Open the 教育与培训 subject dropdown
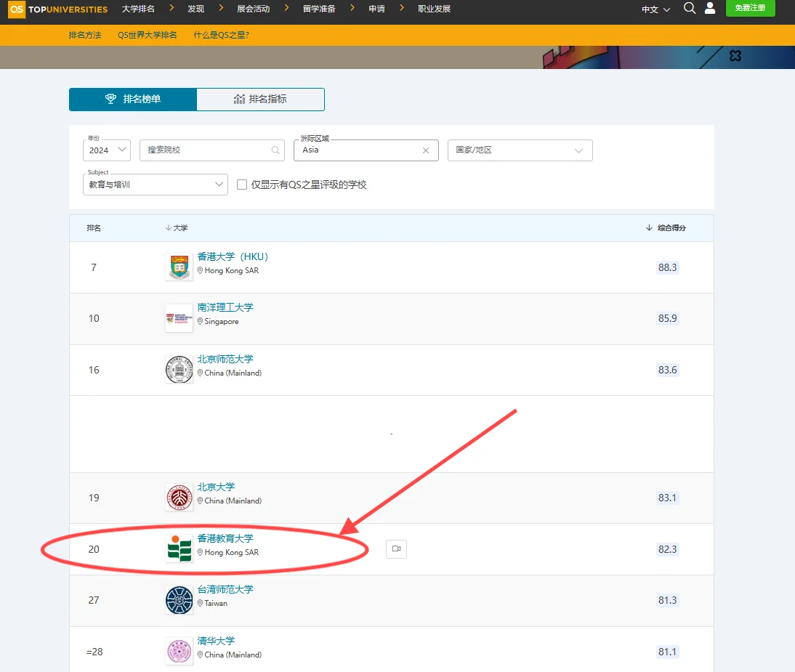 155,185
